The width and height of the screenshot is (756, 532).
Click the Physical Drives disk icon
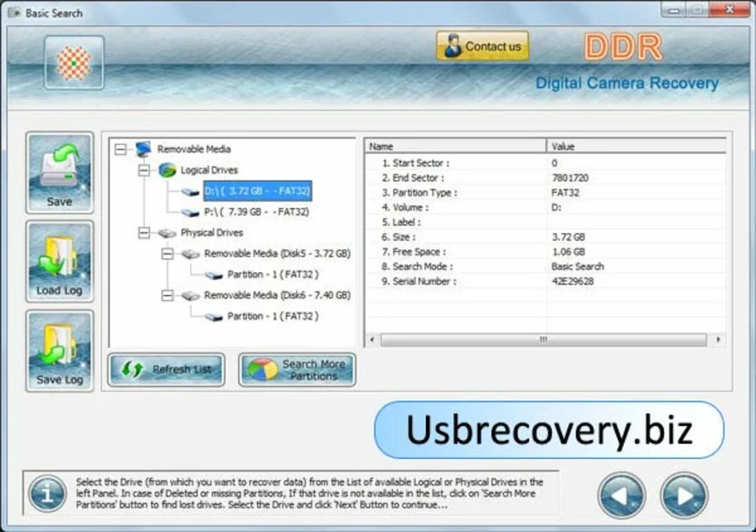pos(168,233)
